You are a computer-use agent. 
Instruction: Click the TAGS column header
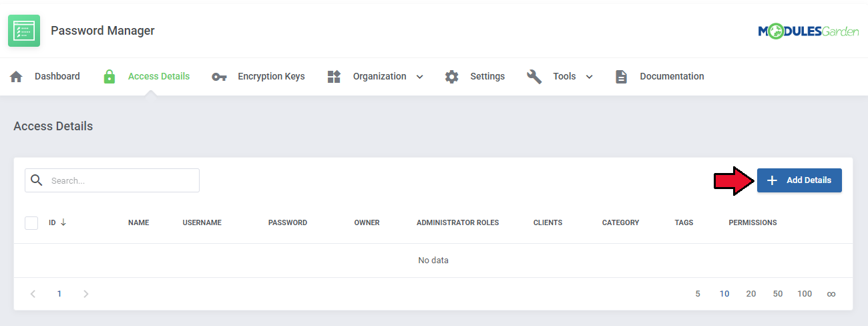(x=684, y=222)
